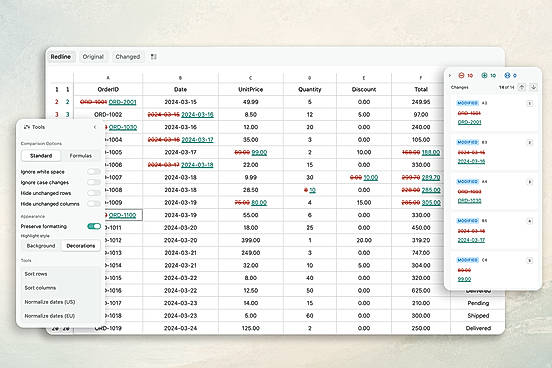Screen dimensions: 552x368
Task: Click the changed total 188.00 cell
Action: coord(421,152)
